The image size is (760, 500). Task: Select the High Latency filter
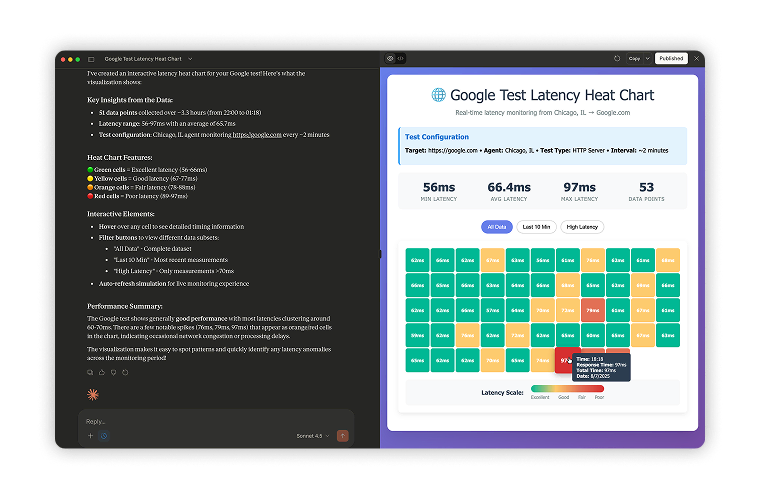tap(582, 227)
